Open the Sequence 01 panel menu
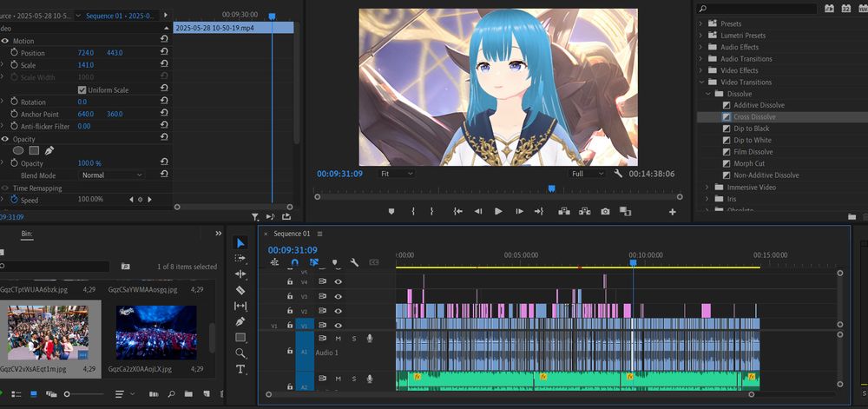The image size is (868, 409). [x=320, y=234]
